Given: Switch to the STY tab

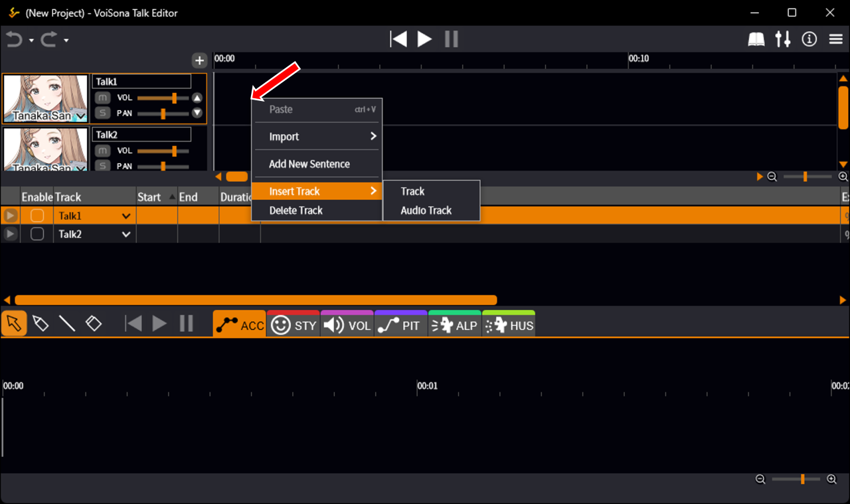Looking at the screenshot, I should [294, 324].
